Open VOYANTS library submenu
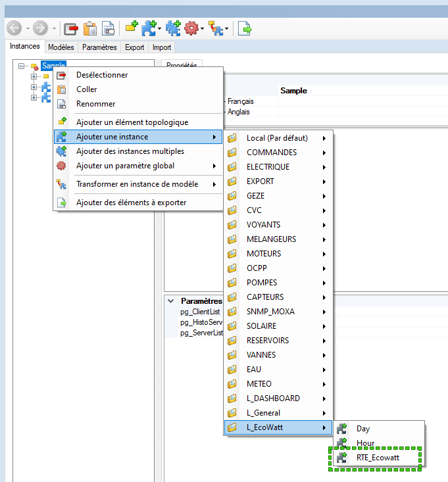Image resolution: width=448 pixels, height=482 pixels. 278,225
